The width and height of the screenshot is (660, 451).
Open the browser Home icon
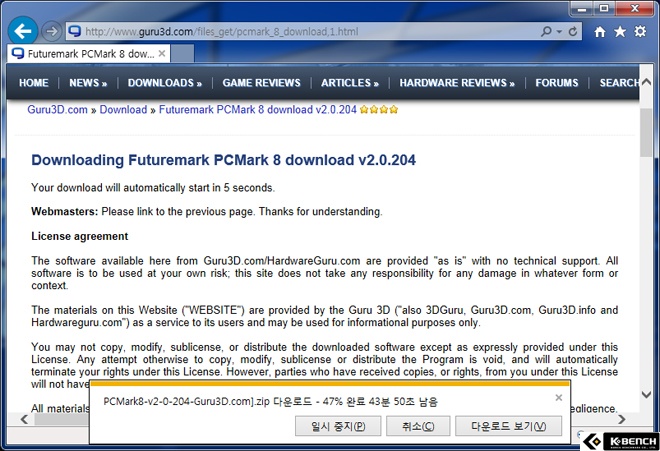(600, 32)
